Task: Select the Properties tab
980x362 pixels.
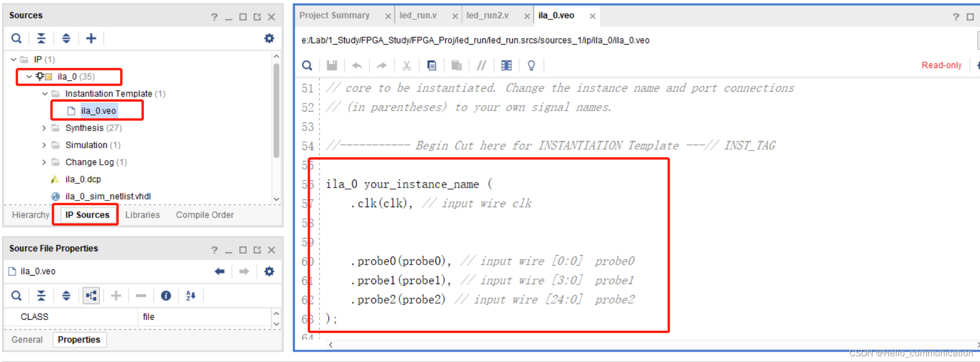Action: pos(79,340)
